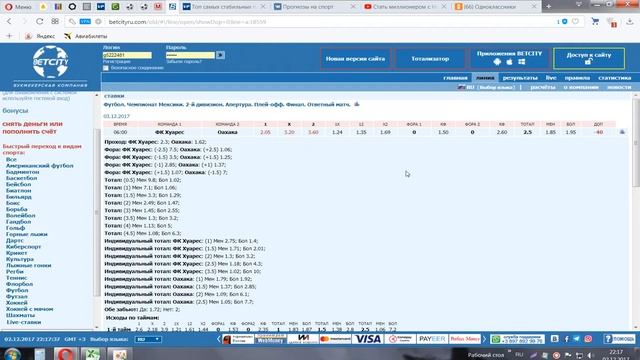640x360 pixels.
Task: Add page to bookmarks heart icon
Action: tap(576, 21)
